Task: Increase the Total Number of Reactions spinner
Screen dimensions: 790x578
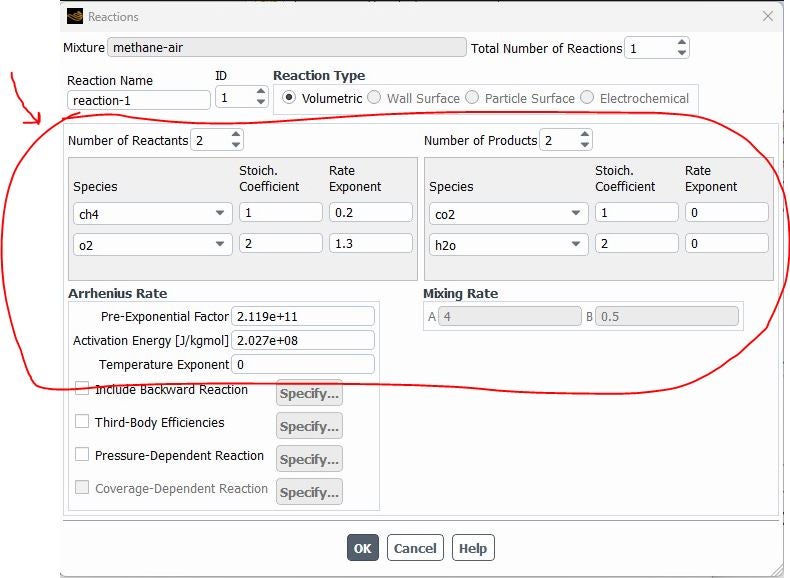Action: pos(681,43)
